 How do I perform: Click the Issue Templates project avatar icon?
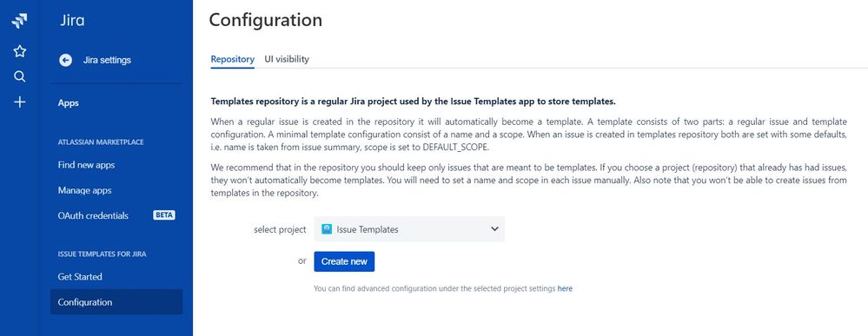[327, 229]
